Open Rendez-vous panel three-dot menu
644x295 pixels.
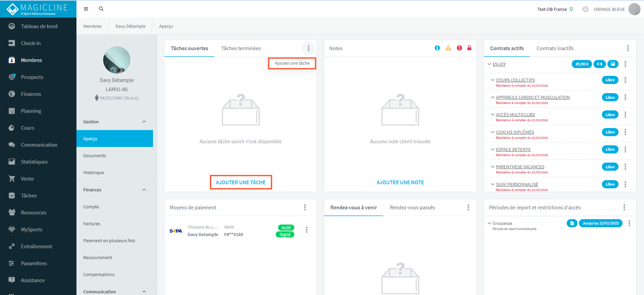(468, 207)
